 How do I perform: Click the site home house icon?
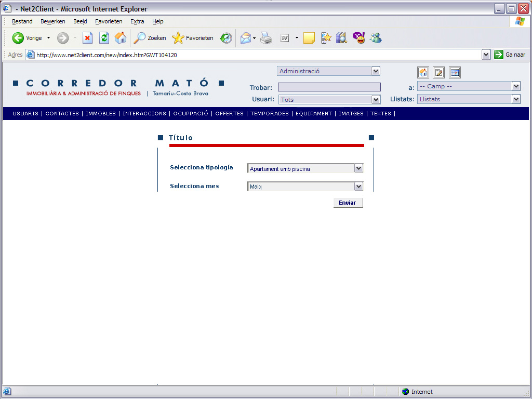(423, 72)
